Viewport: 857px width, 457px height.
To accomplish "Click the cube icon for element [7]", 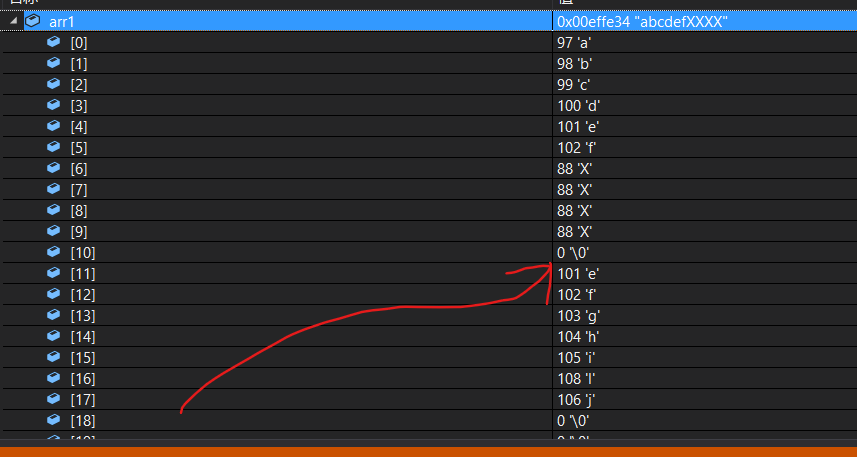I will tap(54, 189).
